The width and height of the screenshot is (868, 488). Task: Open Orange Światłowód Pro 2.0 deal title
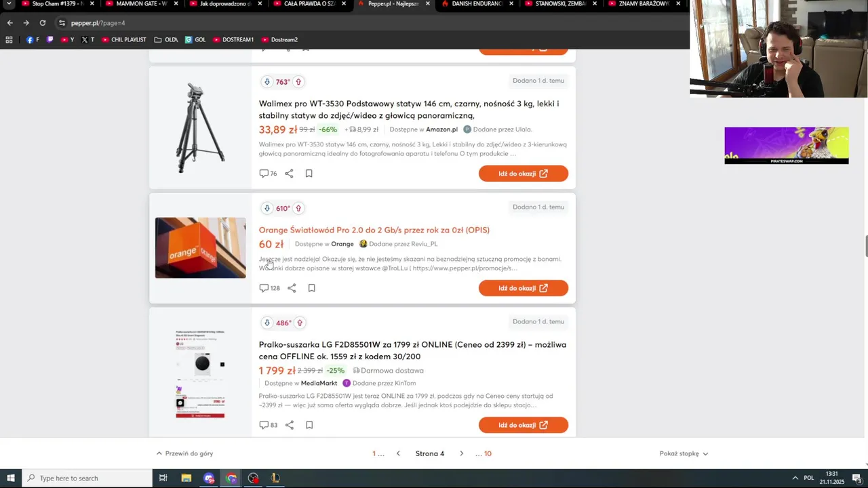coord(374,230)
